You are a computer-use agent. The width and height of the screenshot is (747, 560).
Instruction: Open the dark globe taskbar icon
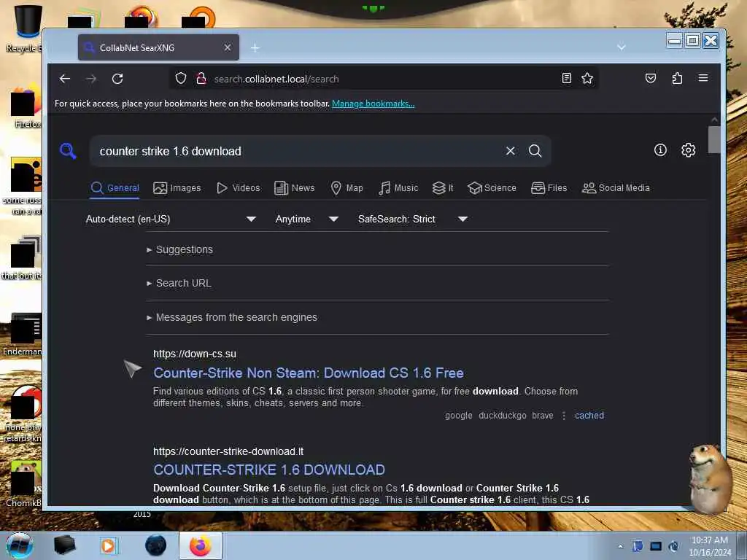click(156, 545)
